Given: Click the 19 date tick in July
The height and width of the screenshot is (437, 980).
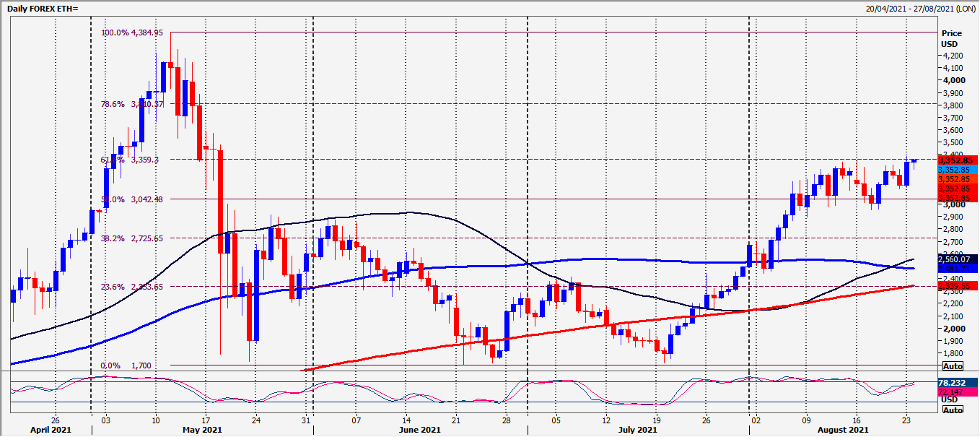Looking at the screenshot, I should coord(656,419).
